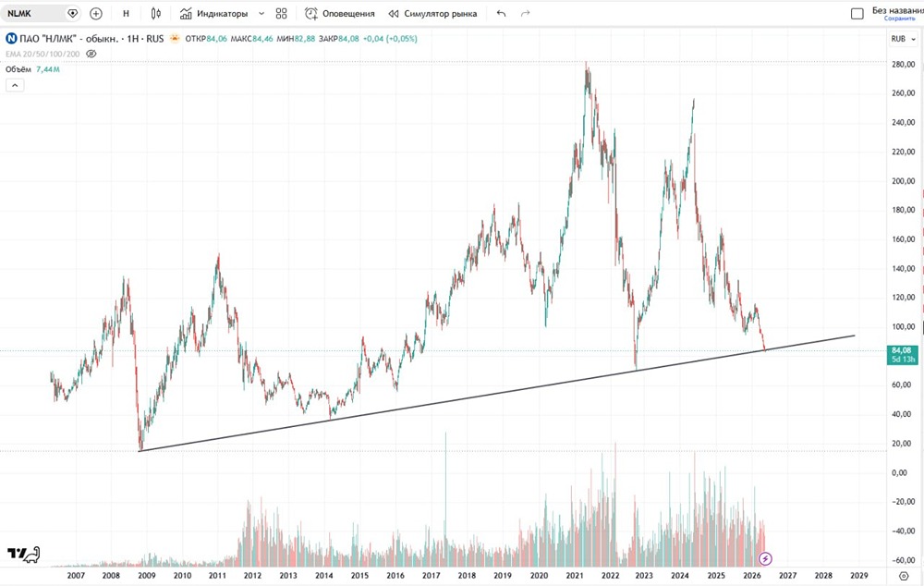Click the НЛМК symbol logo in the legend

[11, 38]
